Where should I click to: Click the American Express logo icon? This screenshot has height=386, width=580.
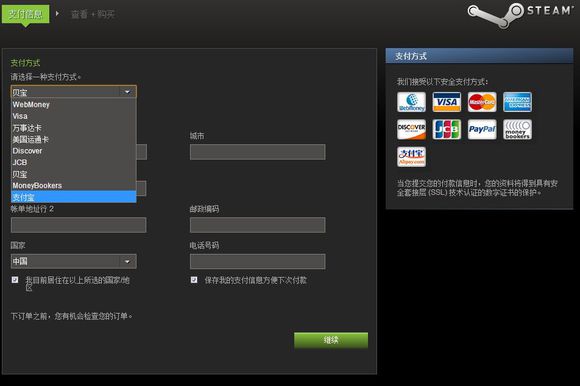[517, 102]
